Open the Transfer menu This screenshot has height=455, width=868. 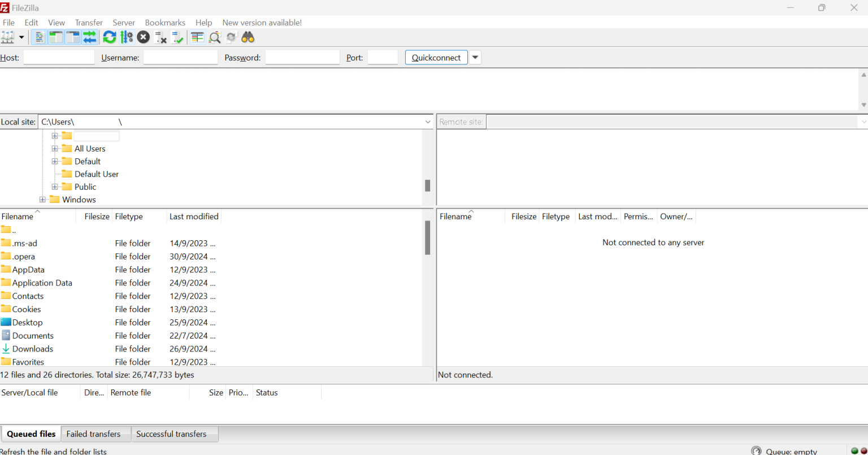click(x=89, y=23)
